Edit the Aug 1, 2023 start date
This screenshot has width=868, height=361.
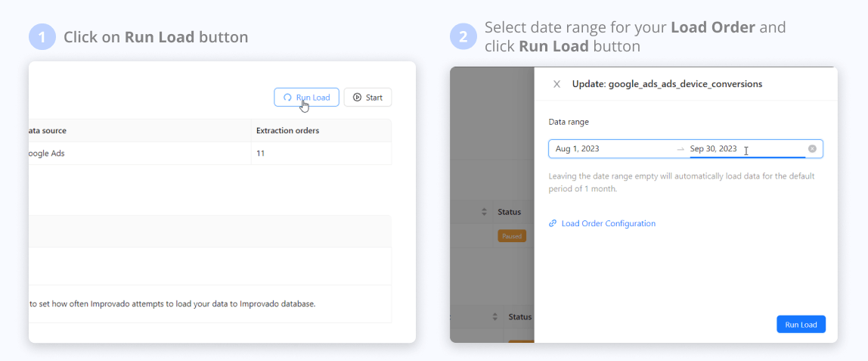pos(578,149)
